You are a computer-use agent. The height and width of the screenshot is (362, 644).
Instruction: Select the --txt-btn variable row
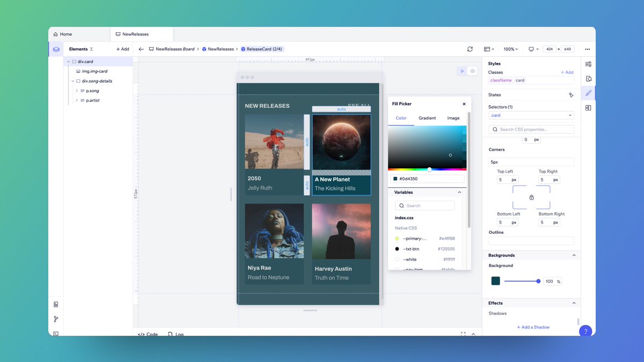click(x=425, y=249)
